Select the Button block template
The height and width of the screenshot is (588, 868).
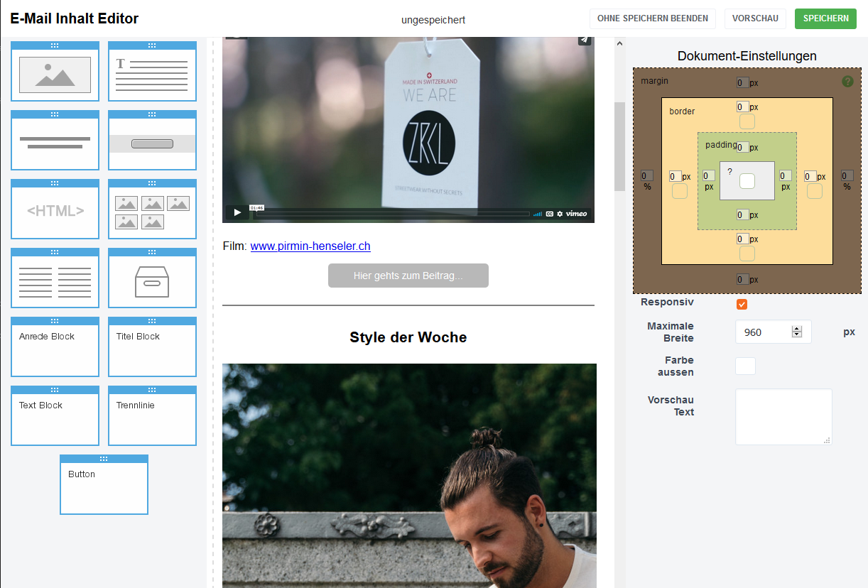coord(104,484)
